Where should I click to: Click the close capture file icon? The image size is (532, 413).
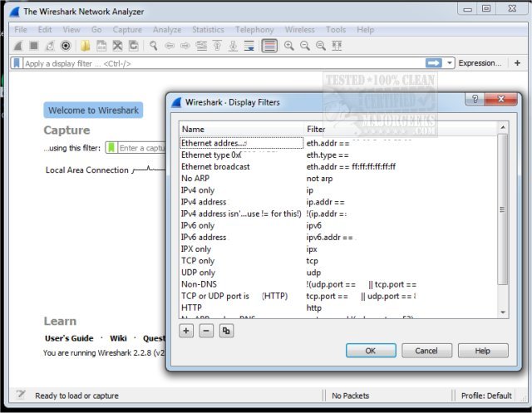(x=117, y=46)
